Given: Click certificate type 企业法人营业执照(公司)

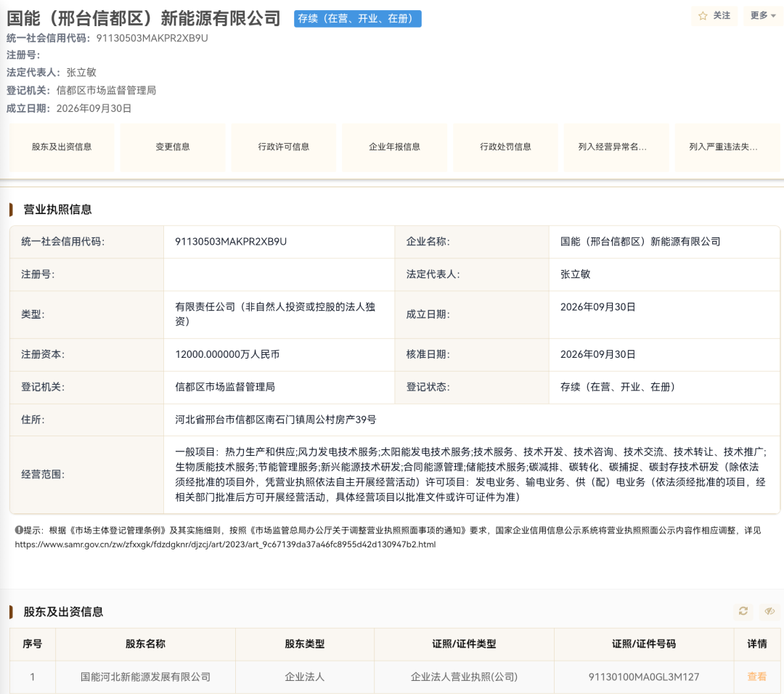Looking at the screenshot, I should pos(464,677).
